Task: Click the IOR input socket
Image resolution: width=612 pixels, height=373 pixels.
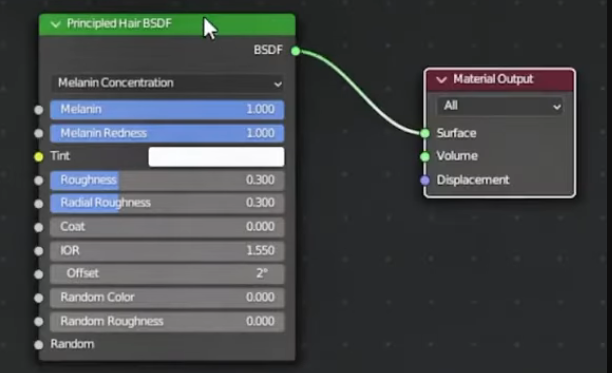Action: [39, 251]
